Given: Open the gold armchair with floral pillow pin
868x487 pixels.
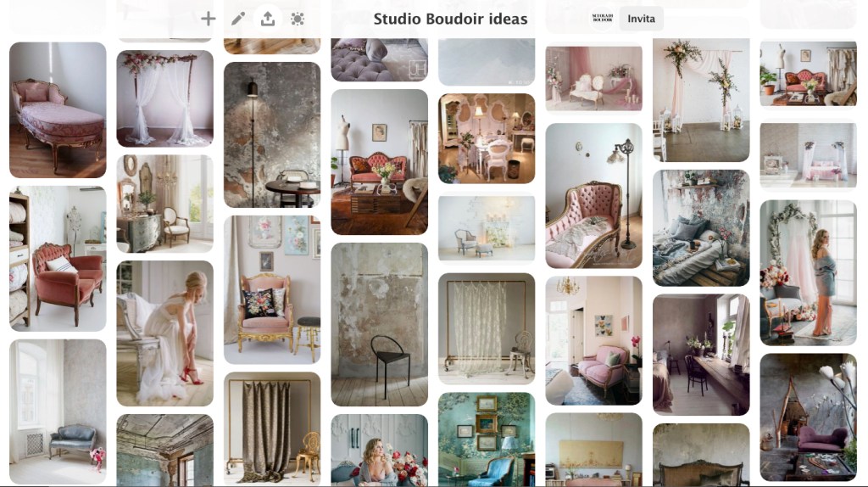Looking at the screenshot, I should [x=272, y=289].
